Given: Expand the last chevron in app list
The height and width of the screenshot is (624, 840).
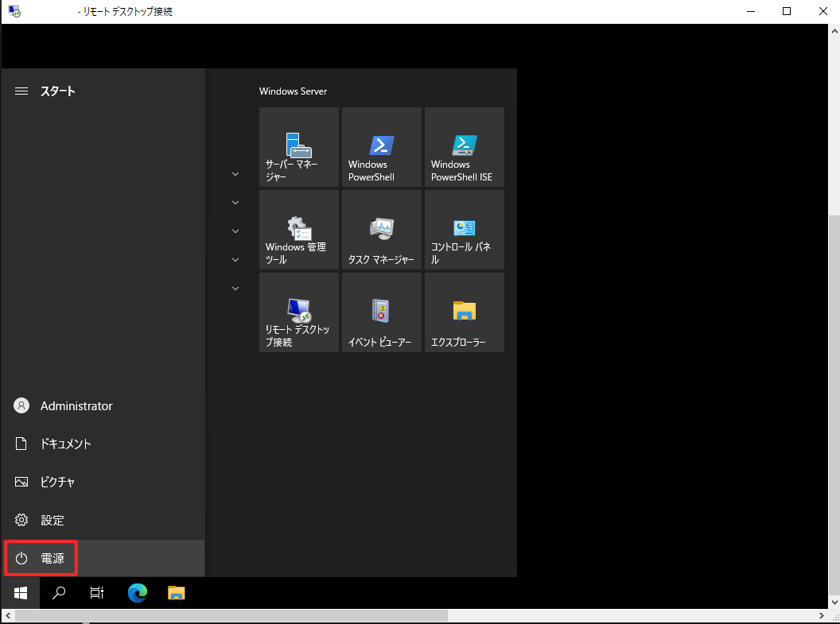Looking at the screenshot, I should [x=235, y=289].
